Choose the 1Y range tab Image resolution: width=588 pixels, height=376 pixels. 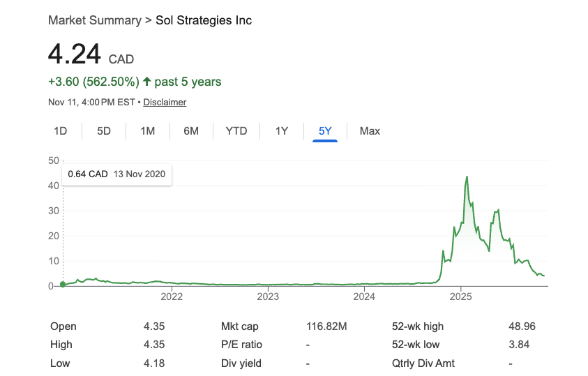tap(281, 131)
